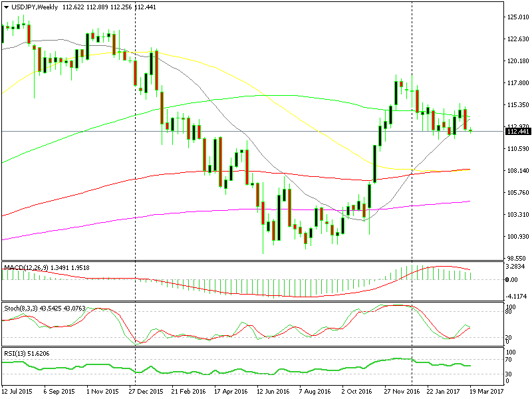This screenshot has width=532, height=399.
Task: Select the 122.630 price axis label
Action: click(518, 39)
